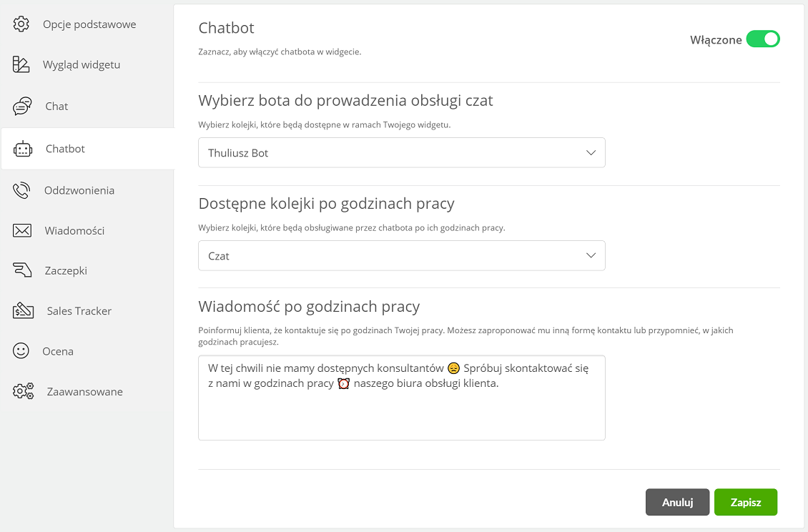This screenshot has height=532, width=808.
Task: Click the Oddzwonienia phone icon
Action: (21, 190)
